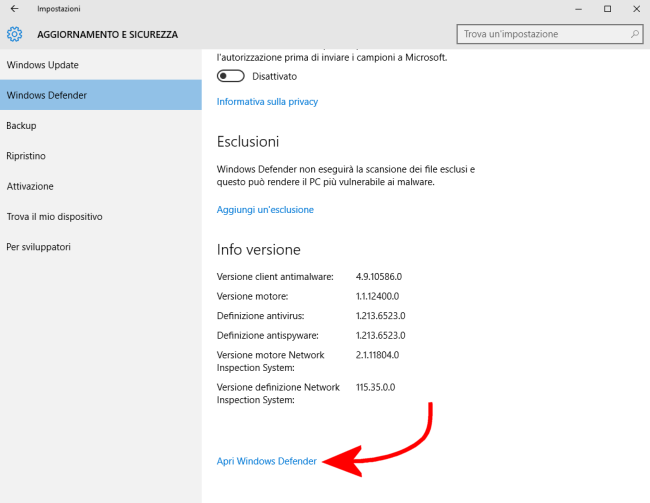This screenshot has height=503, width=650.
Task: Select Windows Defender in sidebar
Action: coord(101,95)
